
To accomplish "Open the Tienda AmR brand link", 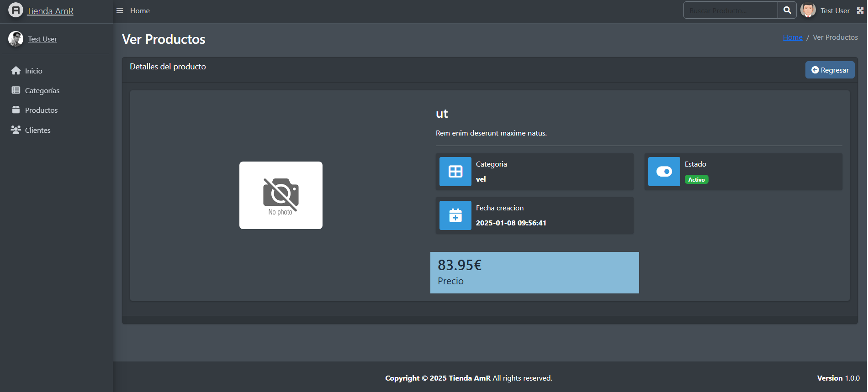I will [x=50, y=11].
